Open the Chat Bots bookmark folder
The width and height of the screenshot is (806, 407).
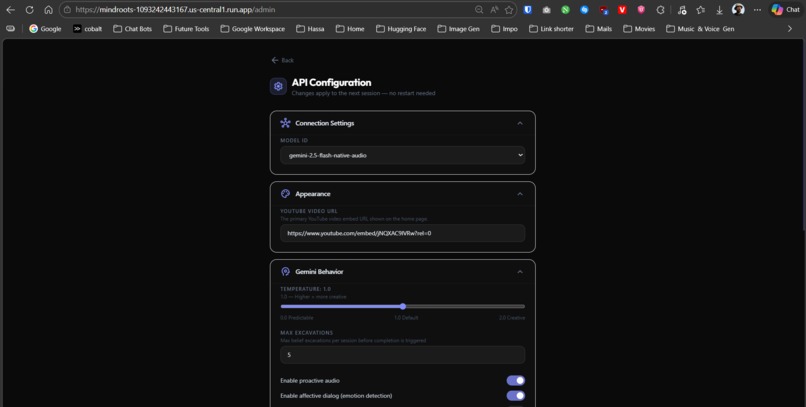133,29
